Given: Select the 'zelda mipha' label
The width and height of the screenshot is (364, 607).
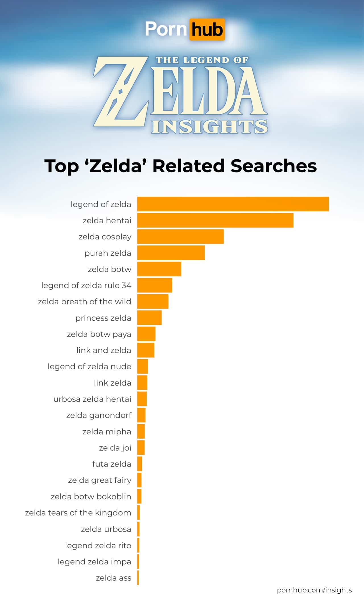Looking at the screenshot, I should pyautogui.click(x=107, y=431).
